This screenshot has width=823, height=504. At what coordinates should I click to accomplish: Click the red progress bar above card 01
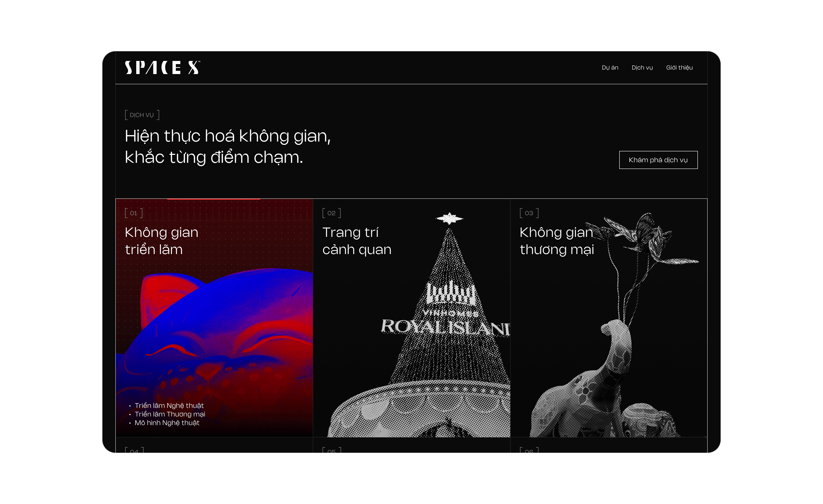214,199
